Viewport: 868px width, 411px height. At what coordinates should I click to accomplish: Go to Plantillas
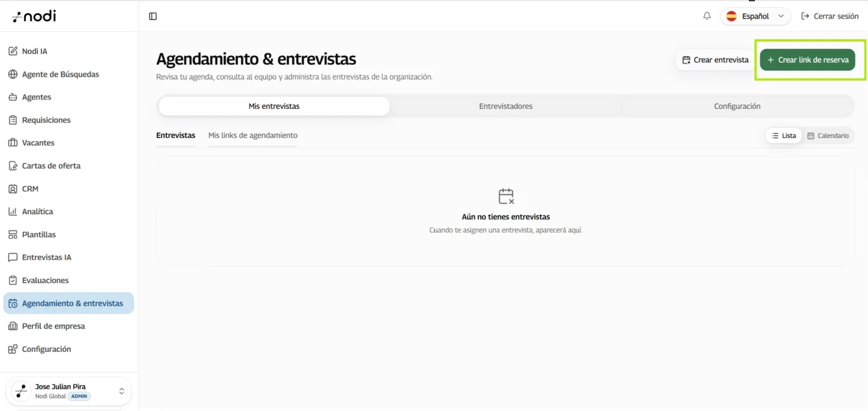point(68,235)
